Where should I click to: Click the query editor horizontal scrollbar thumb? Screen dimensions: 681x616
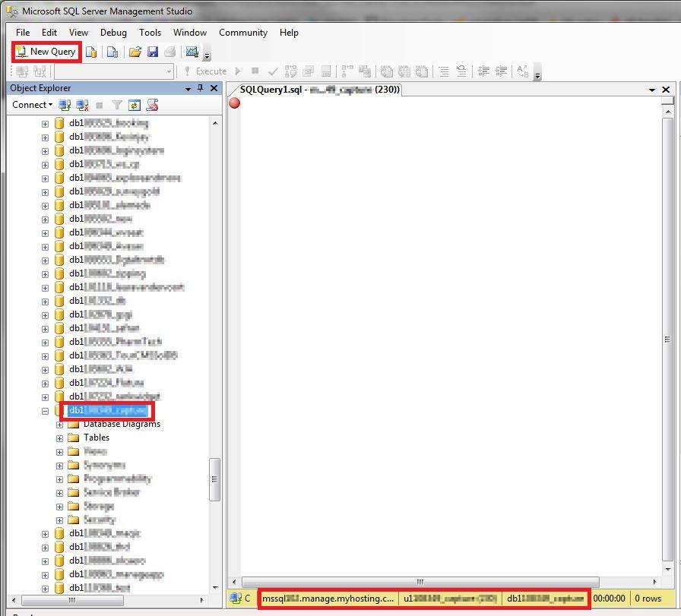click(420, 582)
